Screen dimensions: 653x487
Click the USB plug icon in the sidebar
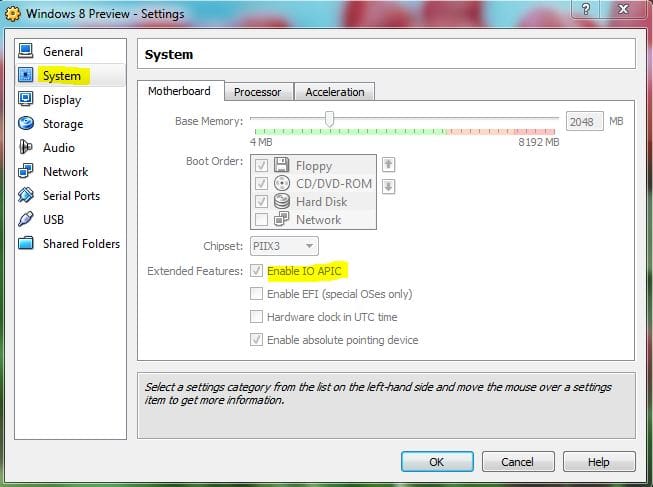point(26,219)
